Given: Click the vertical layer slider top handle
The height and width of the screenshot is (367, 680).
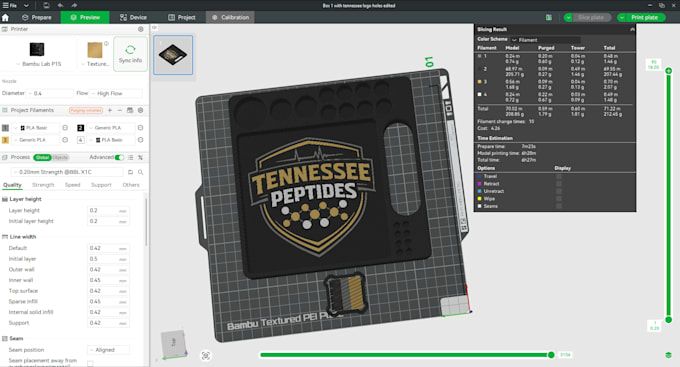Looking at the screenshot, I should 668,71.
